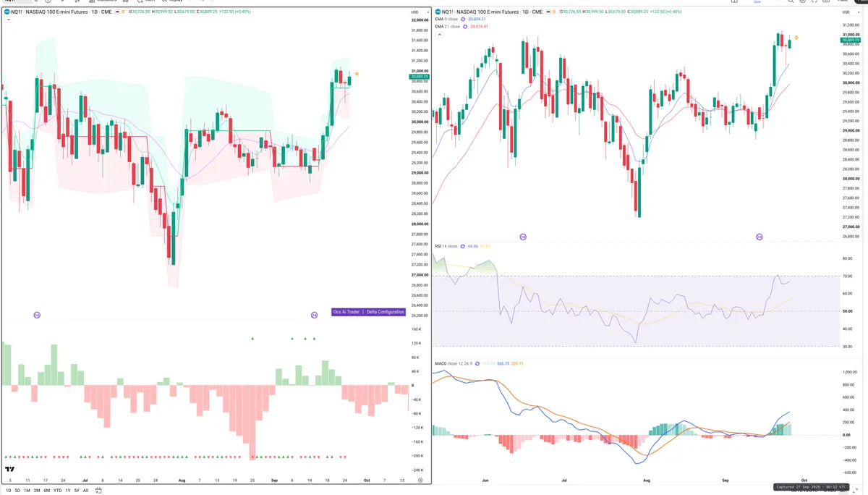Click the RSI 14 close legend label
868x495 pixels.
pyautogui.click(x=446, y=246)
